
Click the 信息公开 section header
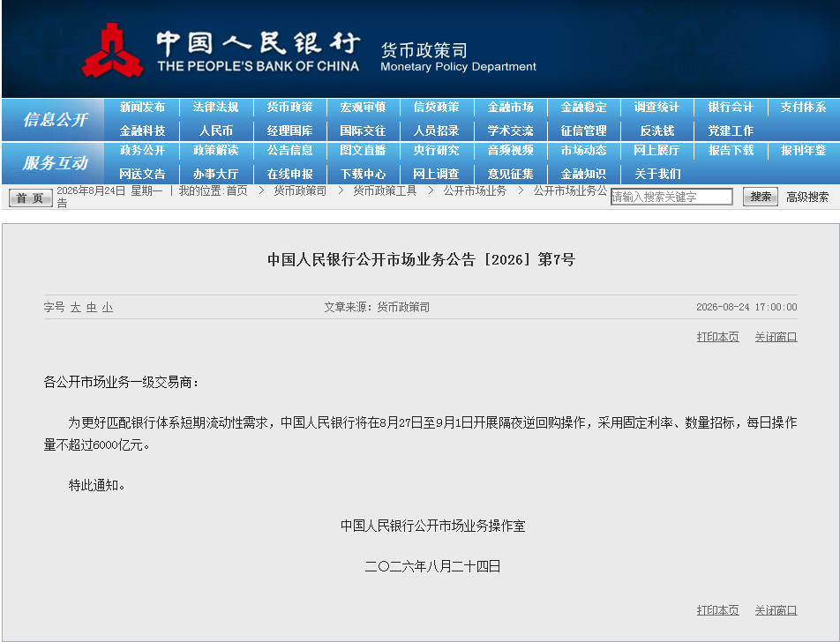pyautogui.click(x=55, y=119)
